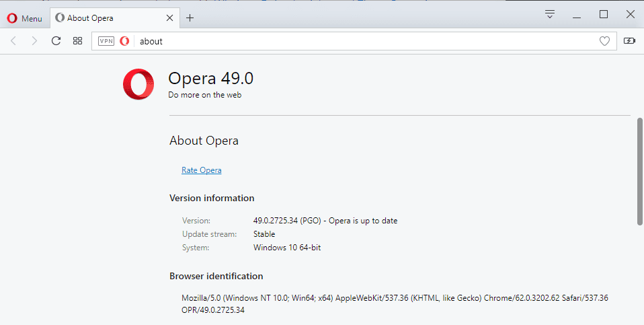The width and height of the screenshot is (644, 325).
Task: Close the Opera window
Action: pyautogui.click(x=631, y=14)
